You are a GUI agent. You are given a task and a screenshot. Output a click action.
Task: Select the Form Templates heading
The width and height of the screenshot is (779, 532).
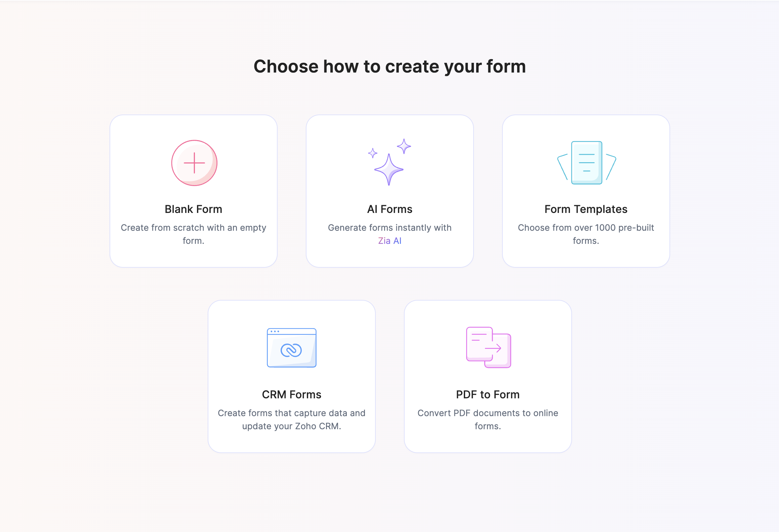click(586, 209)
